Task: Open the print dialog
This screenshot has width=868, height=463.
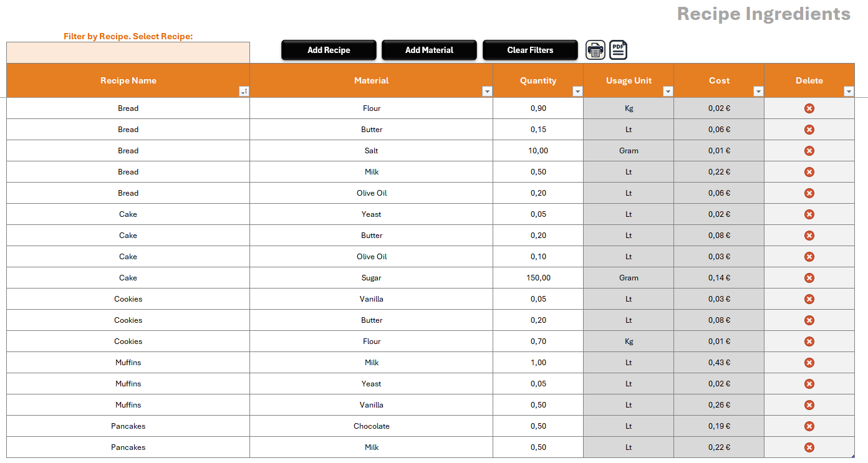Action: (x=595, y=50)
